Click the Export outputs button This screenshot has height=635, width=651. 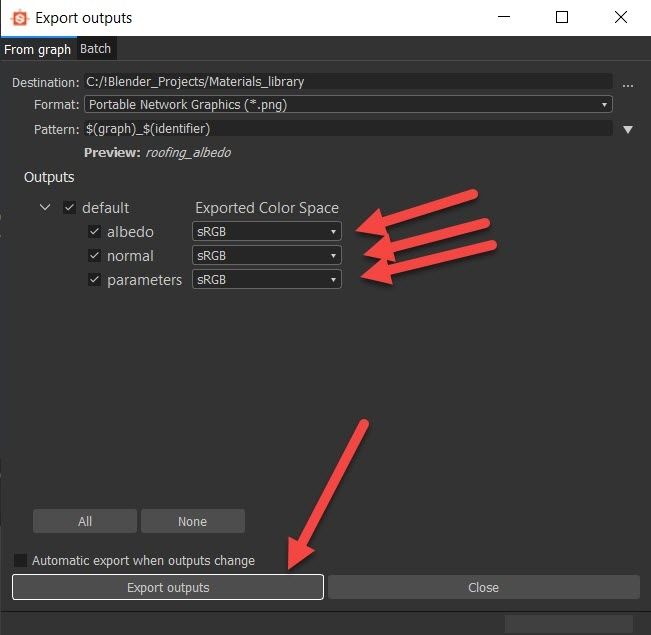click(x=168, y=587)
